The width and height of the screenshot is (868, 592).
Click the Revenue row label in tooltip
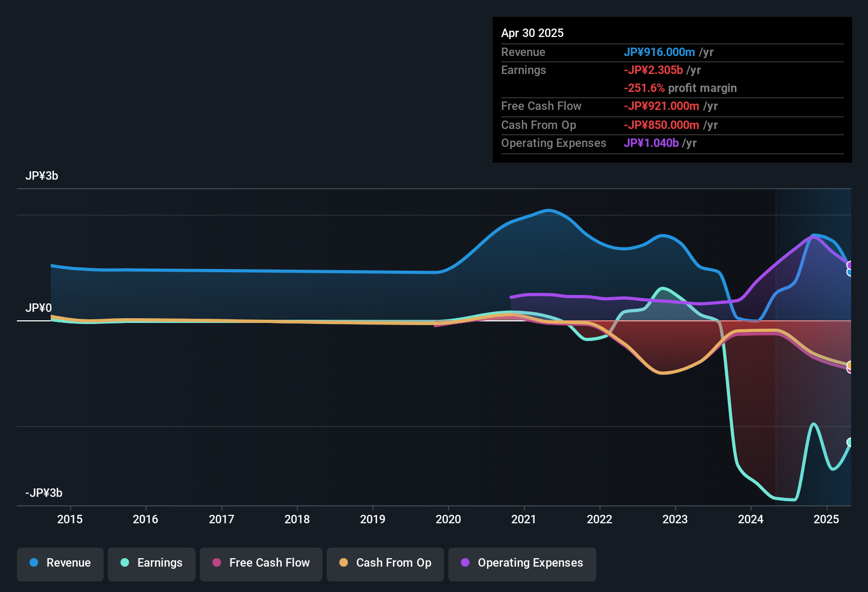[523, 52]
